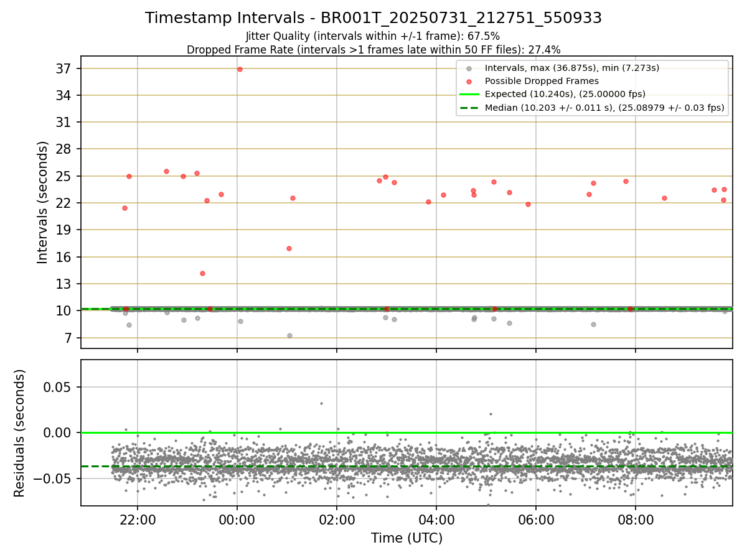Click x-axis tick label "04:00"
This screenshot has height=560, width=747.
[436, 519]
